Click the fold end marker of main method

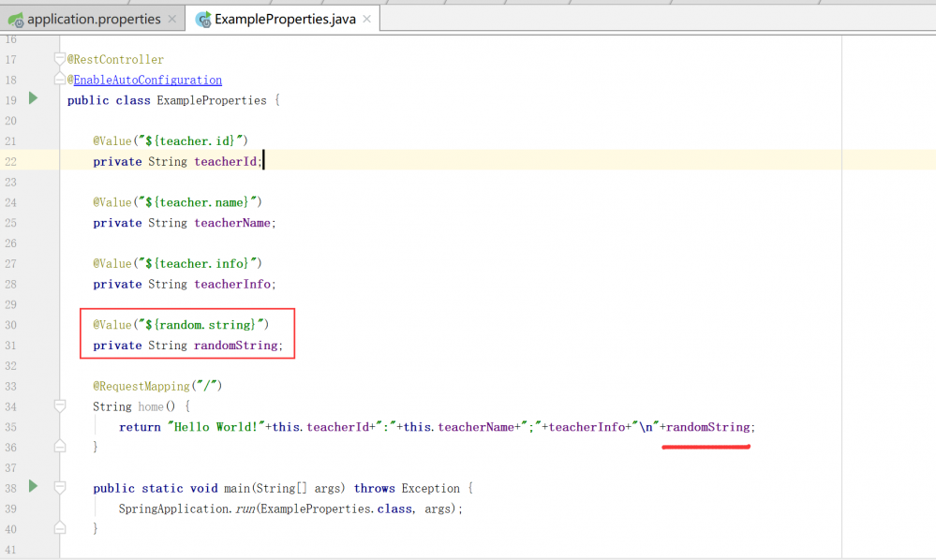60,528
